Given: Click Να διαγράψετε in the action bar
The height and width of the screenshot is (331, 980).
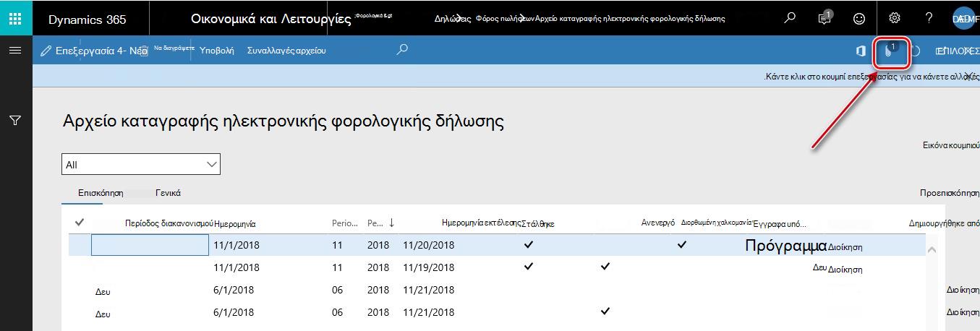Looking at the screenshot, I should [174, 48].
